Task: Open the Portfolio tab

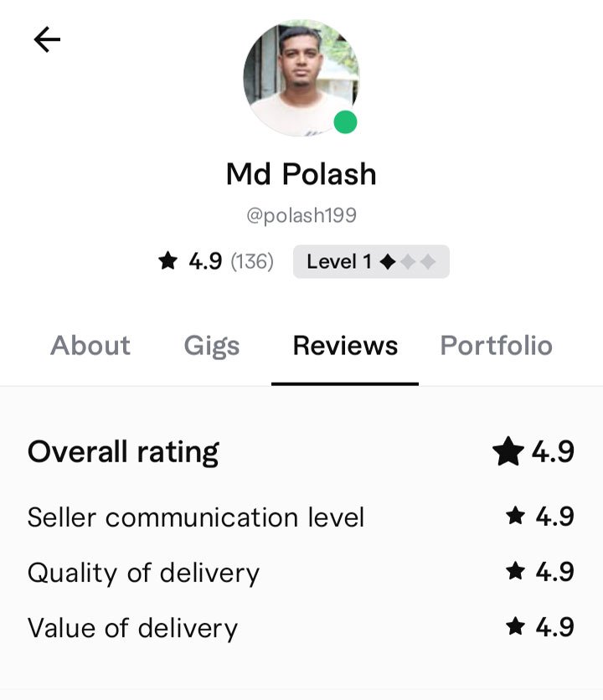Action: [x=496, y=346]
